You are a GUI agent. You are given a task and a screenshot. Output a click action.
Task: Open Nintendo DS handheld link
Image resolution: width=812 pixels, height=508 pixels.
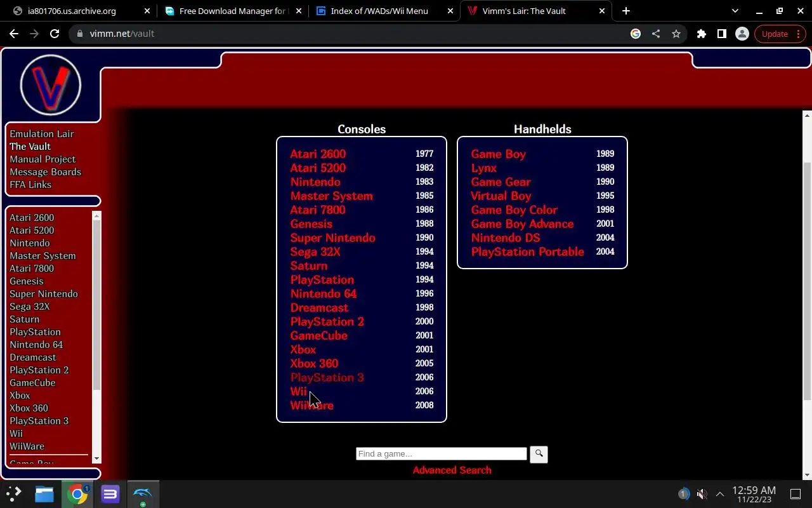(506, 237)
